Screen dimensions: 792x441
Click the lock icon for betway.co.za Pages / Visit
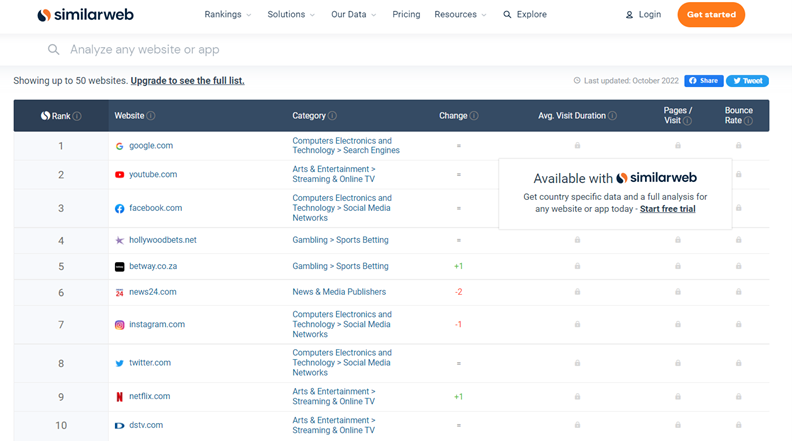(678, 266)
